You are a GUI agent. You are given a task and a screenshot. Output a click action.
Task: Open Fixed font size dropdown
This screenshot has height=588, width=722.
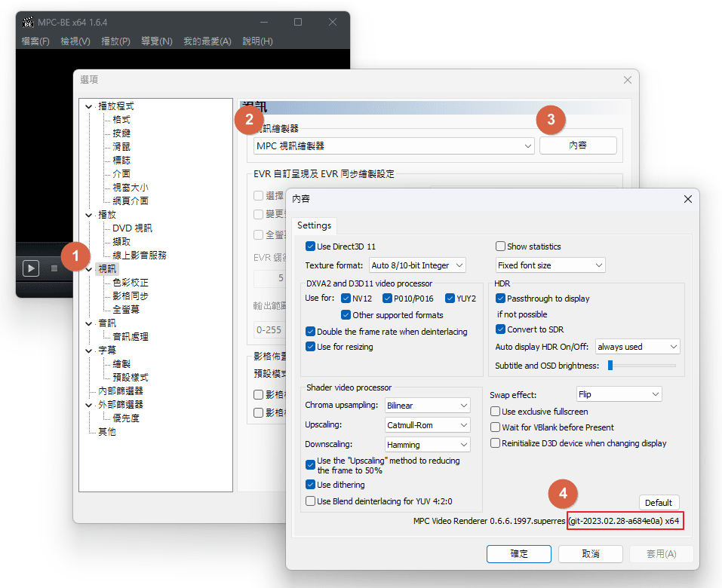coord(550,265)
